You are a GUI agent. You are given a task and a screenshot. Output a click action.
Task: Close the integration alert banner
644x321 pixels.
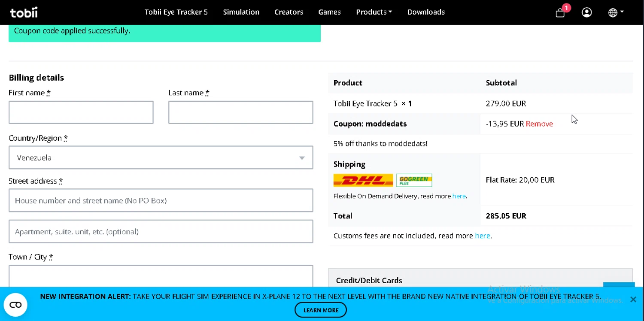tap(633, 300)
